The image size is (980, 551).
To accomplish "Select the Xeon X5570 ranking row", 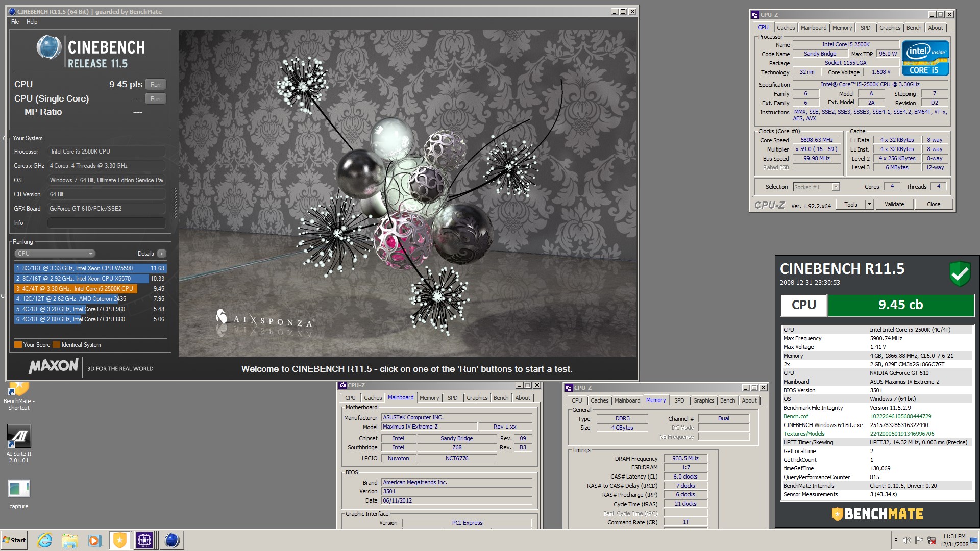I will click(90, 279).
